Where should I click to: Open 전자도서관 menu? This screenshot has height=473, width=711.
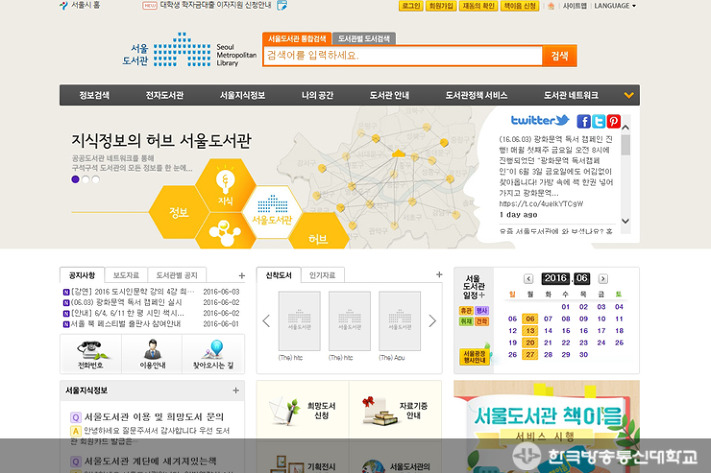click(164, 95)
